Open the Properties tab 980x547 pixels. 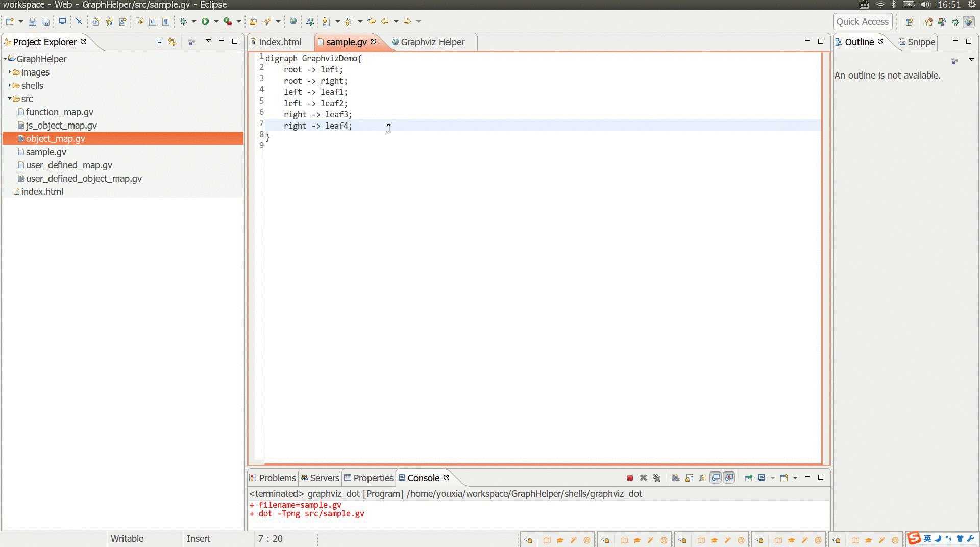click(x=369, y=478)
